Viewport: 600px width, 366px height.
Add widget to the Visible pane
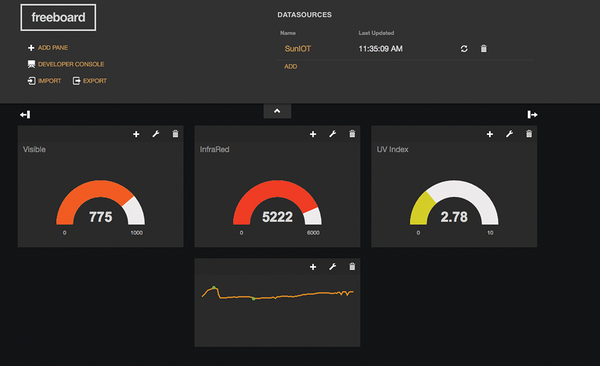(x=136, y=134)
